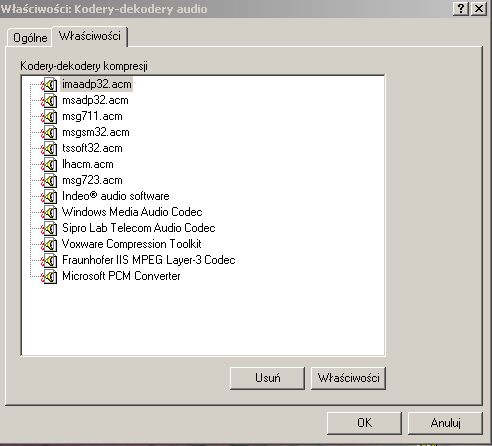Screen dimensions: 492x446
Task: Select Voxware Compression Toolkit entry
Action: (132, 244)
